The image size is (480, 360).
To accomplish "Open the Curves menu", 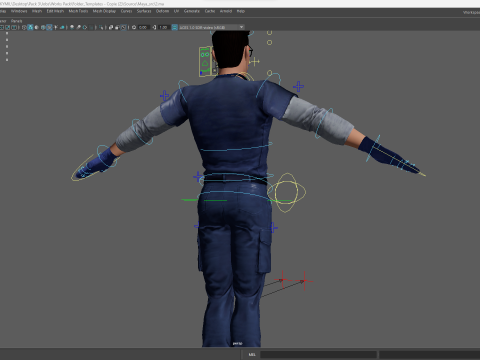I will (x=126, y=11).
